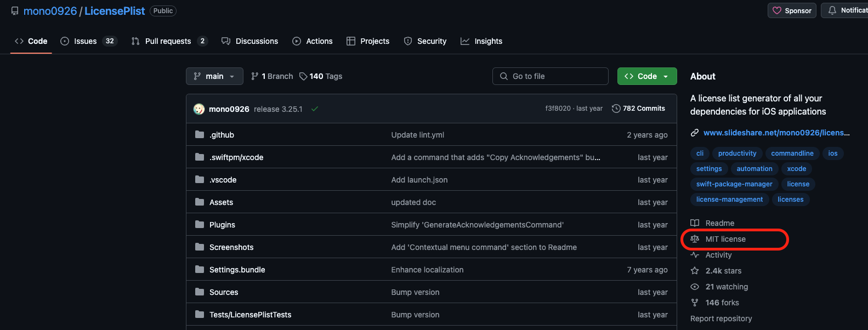Open the Issues tab
868x330 pixels.
(88, 41)
